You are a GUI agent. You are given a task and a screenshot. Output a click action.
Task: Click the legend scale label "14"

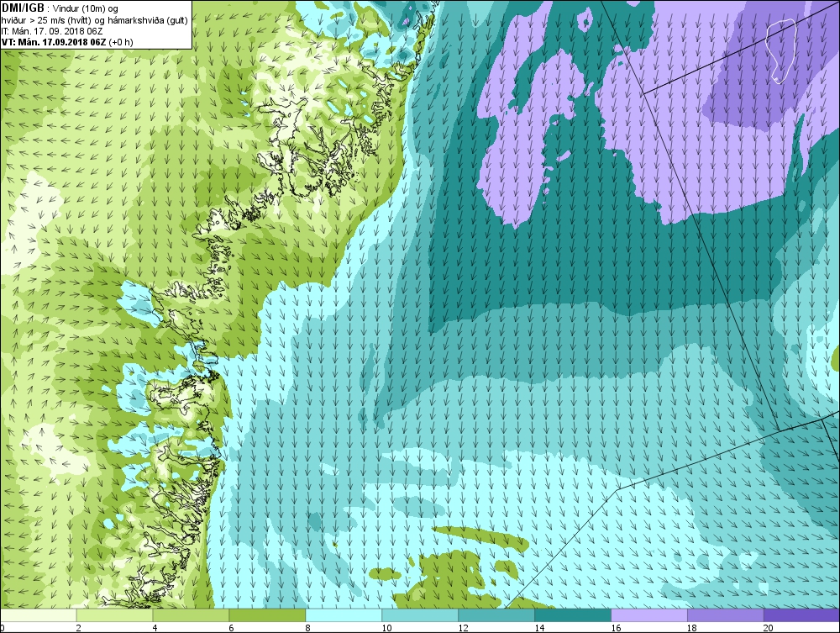(x=539, y=628)
